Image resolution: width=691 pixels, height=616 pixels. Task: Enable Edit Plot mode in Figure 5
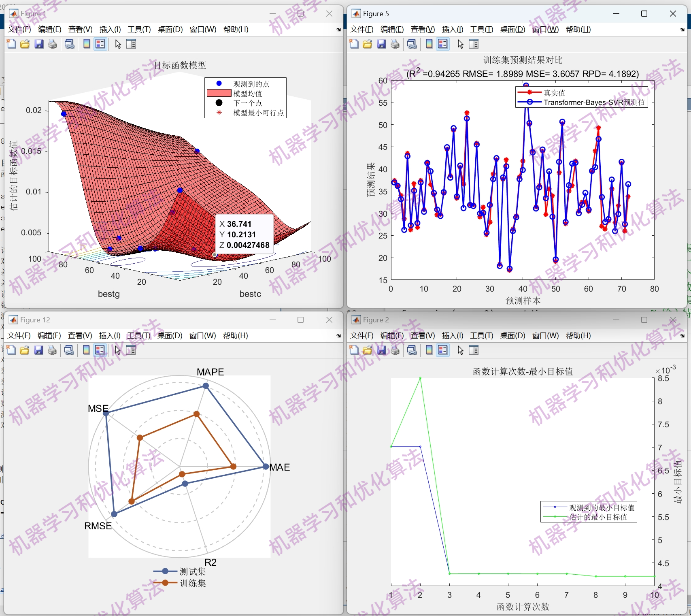pos(460,44)
